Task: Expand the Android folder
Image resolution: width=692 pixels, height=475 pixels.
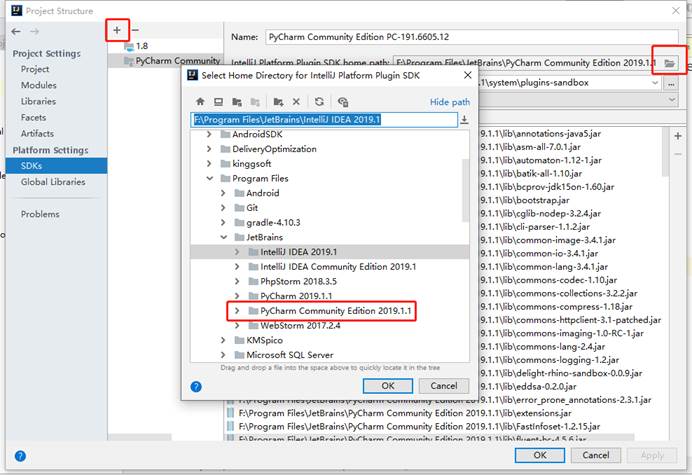Action: [x=223, y=193]
